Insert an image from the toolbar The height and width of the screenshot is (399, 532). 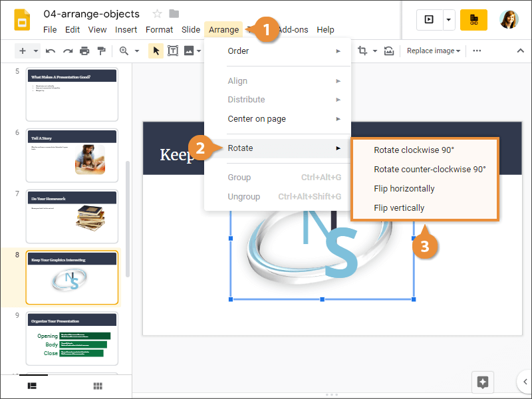click(189, 51)
